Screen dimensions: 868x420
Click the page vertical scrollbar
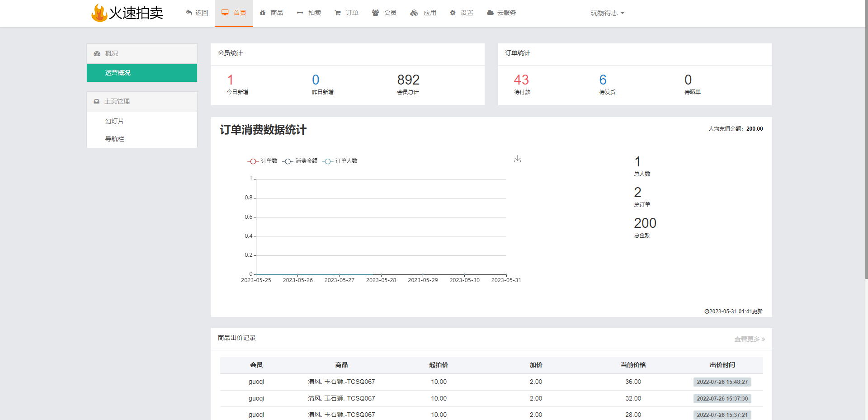[x=866, y=136]
